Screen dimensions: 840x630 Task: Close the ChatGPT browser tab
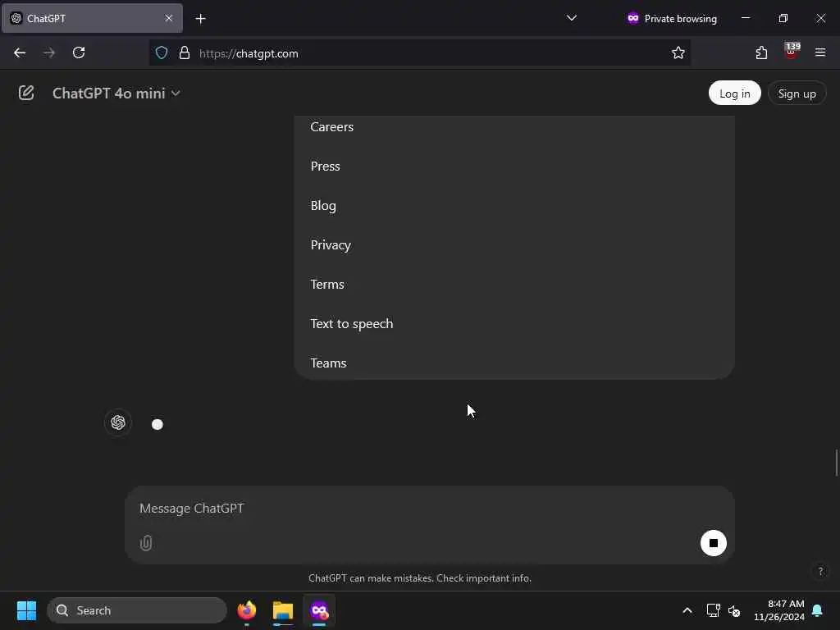pyautogui.click(x=169, y=18)
